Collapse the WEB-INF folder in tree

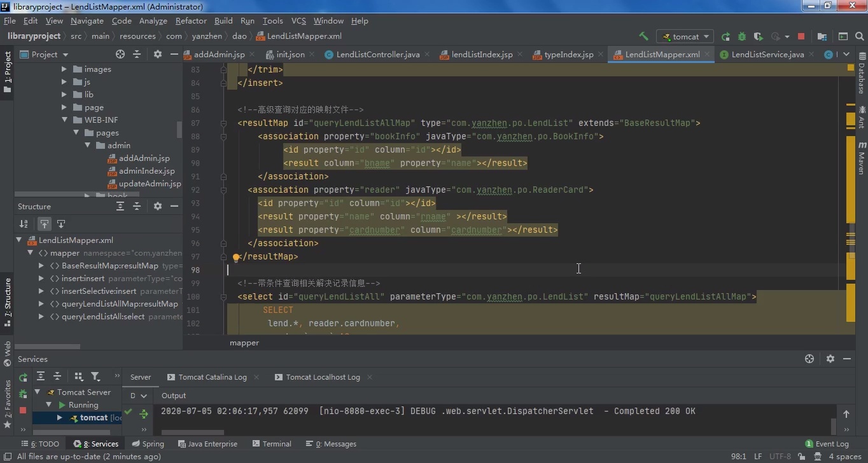point(64,120)
